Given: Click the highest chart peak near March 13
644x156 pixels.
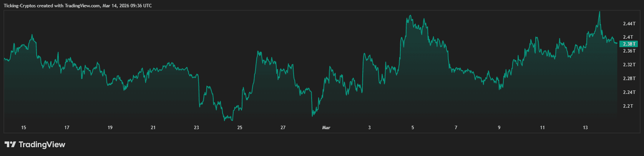Looking at the screenshot, I should click(599, 12).
